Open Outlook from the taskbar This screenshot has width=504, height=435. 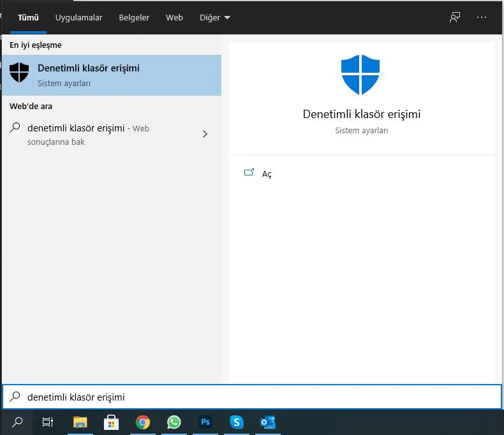268,422
